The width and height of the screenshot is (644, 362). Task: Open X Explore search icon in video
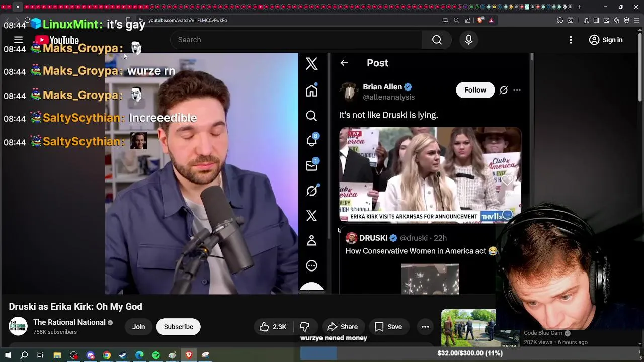(x=311, y=116)
